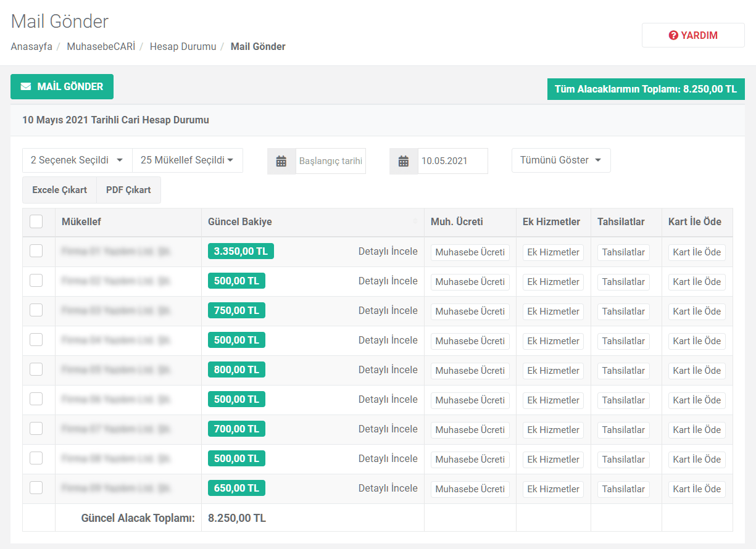Export table with PDF Çıkart
This screenshot has height=549, width=756.
tap(128, 190)
